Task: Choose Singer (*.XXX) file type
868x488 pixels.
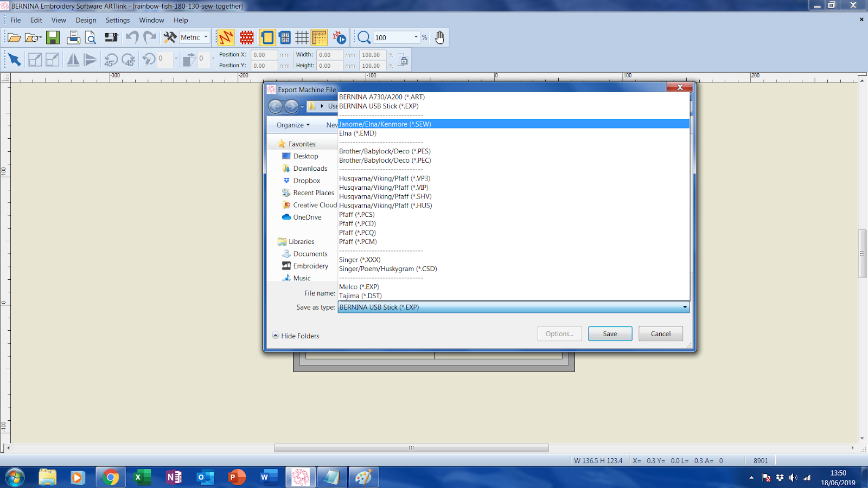Action: pos(513,260)
